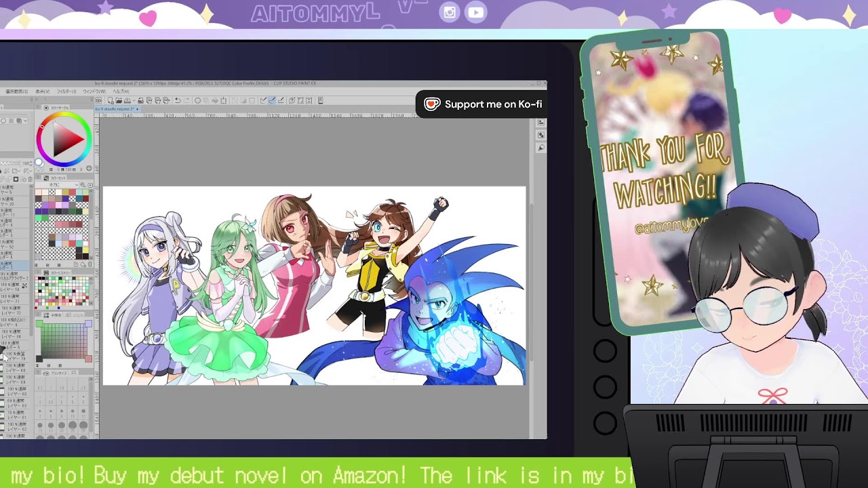
Task: Add color with color set bottom plus icon
Action: coord(76,264)
